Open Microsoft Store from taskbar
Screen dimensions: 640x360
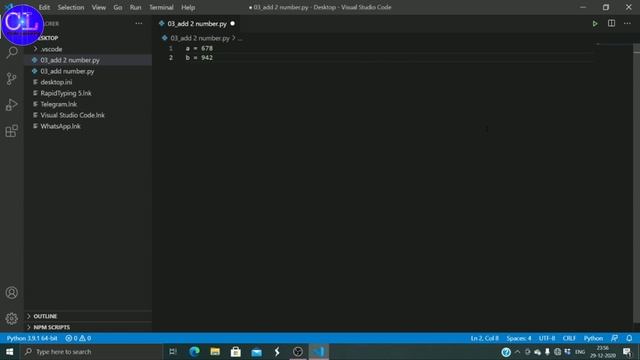click(x=236, y=351)
